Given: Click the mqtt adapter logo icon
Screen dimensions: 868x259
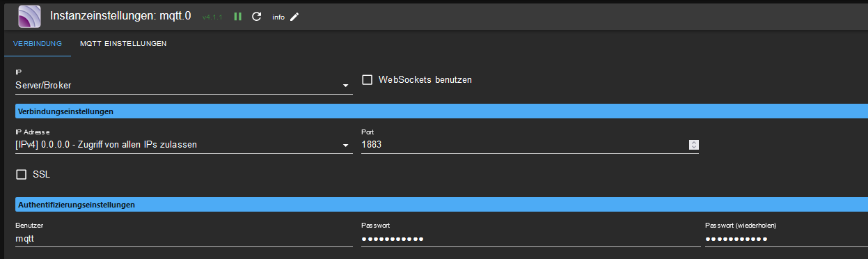Looking at the screenshot, I should [29, 15].
